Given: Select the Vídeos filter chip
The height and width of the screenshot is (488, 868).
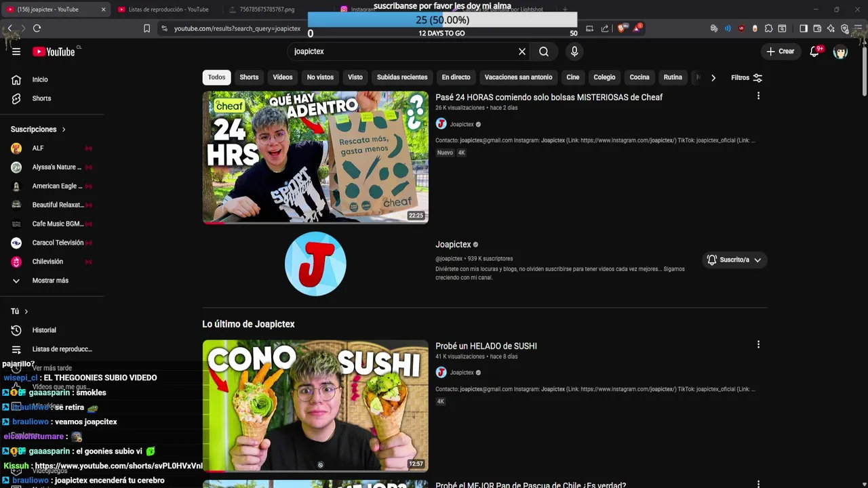Looking at the screenshot, I should click(283, 77).
